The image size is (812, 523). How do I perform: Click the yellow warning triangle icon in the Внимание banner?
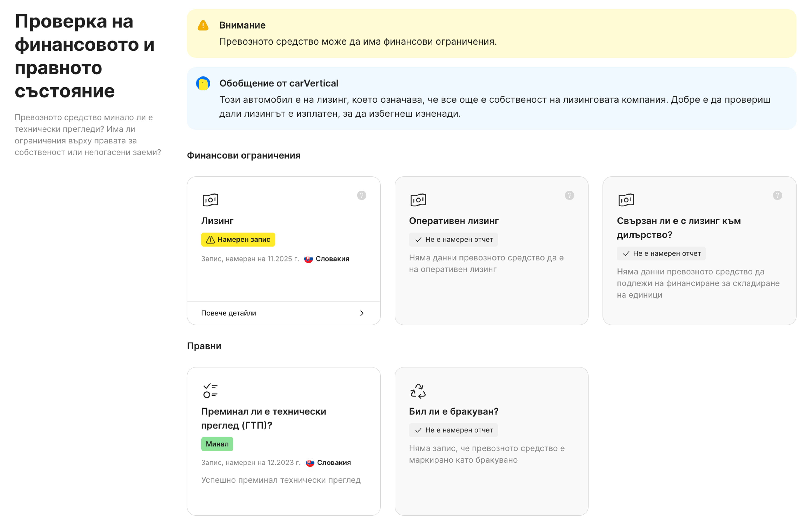point(203,26)
